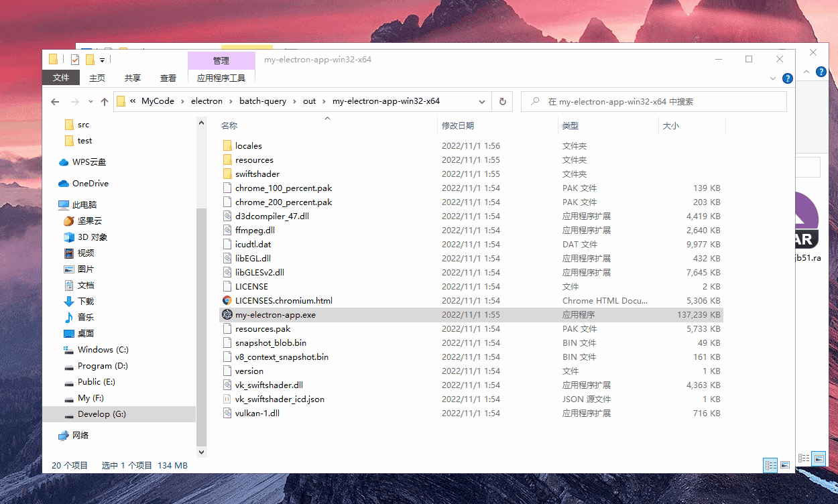Open the Help button in ribbon
838x504 pixels.
point(788,78)
